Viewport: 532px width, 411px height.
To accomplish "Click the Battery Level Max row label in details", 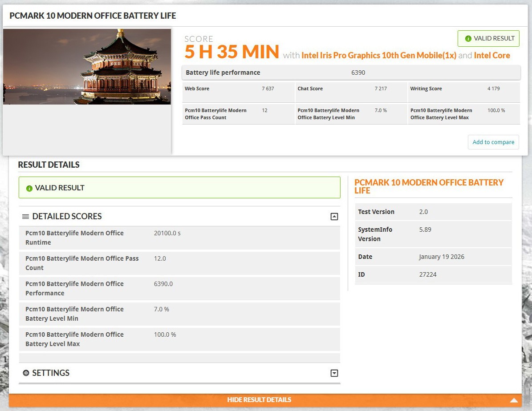I will [x=75, y=339].
